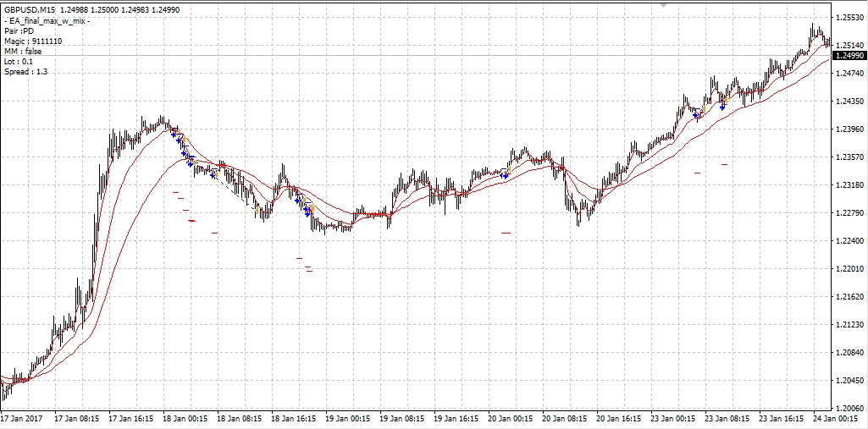The width and height of the screenshot is (868, 429).
Task: Click the 1.22400 price scale value
Action: tap(848, 241)
